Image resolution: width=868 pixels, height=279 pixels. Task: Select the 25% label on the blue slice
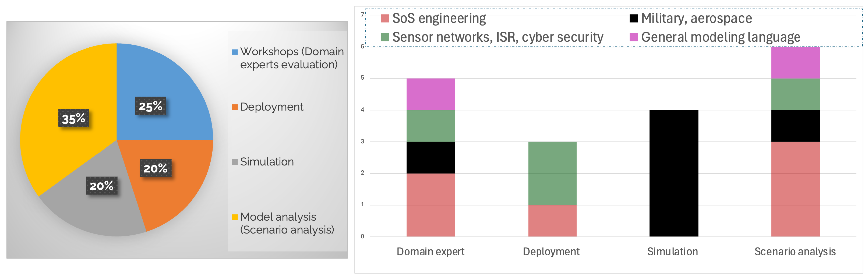[x=151, y=106]
